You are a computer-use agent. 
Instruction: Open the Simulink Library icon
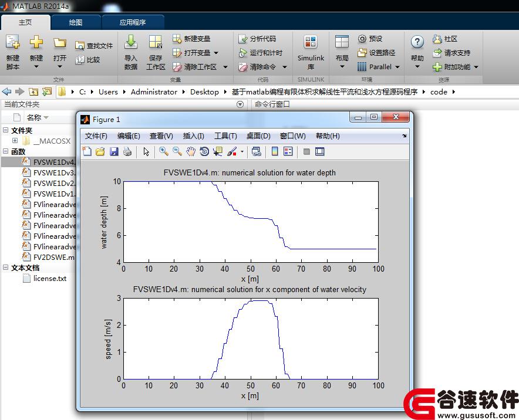point(311,42)
